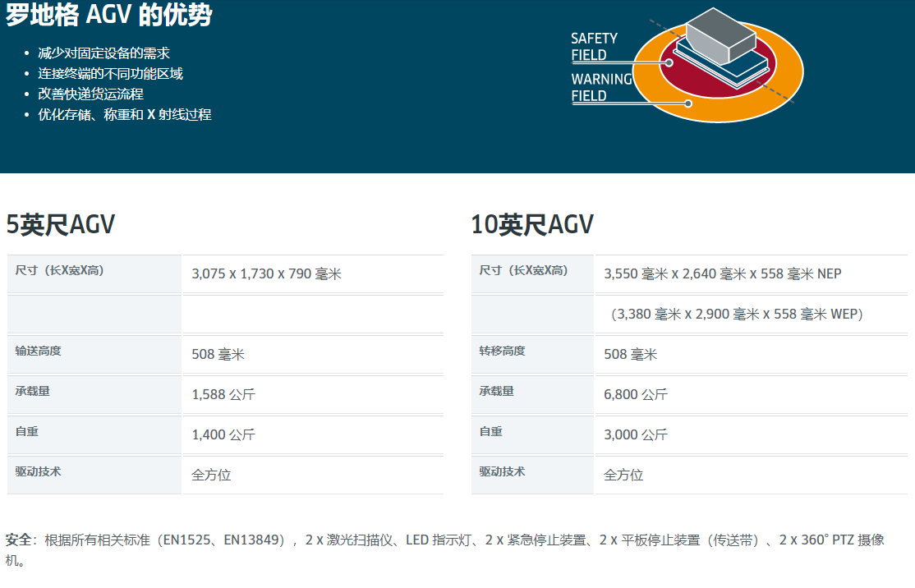Click the 3,075 x 1,730 x 790 毫米 dimensions cell

(266, 274)
